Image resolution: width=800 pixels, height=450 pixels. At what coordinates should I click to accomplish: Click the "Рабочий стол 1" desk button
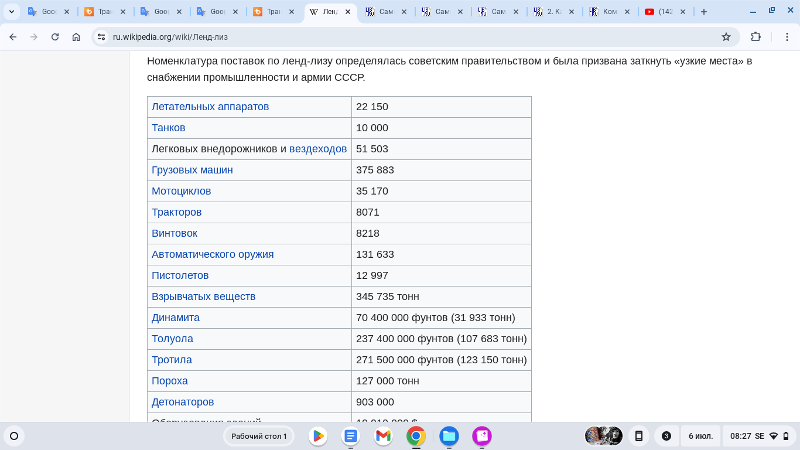point(259,436)
